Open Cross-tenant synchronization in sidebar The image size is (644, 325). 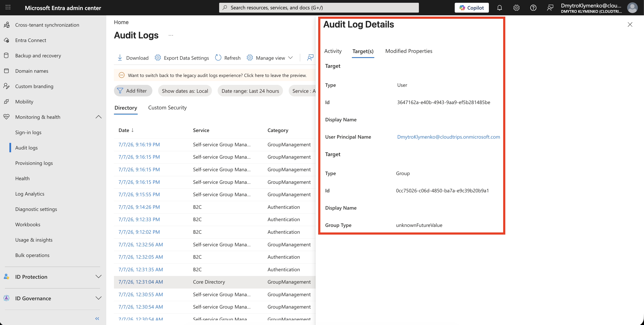47,25
